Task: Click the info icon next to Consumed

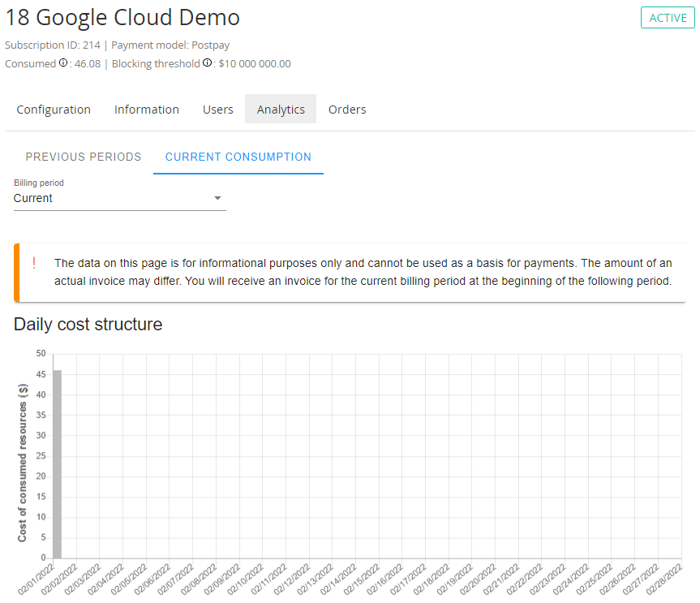Action: (x=63, y=63)
